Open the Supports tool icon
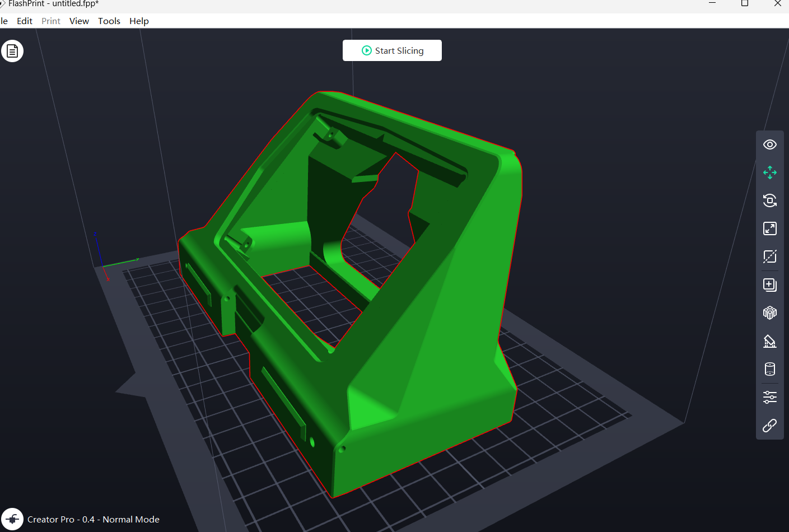Screen dimensions: 789x532 [x=770, y=341]
